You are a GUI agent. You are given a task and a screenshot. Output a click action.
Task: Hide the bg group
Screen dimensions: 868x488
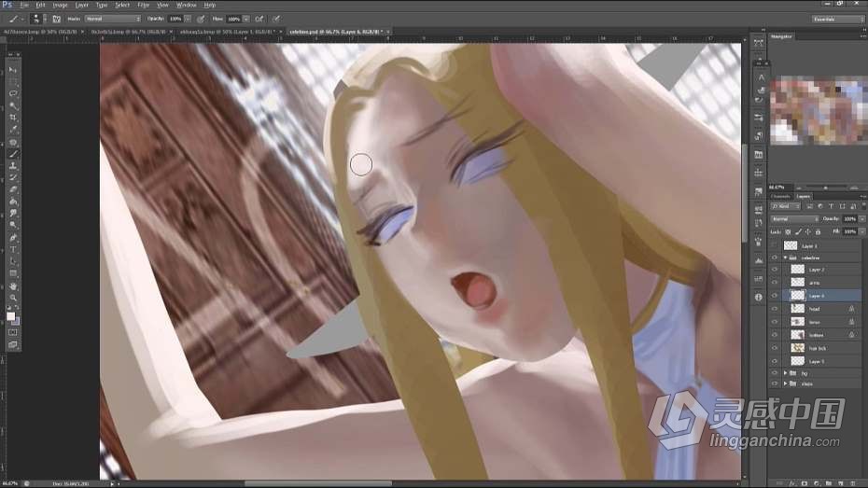[775, 373]
